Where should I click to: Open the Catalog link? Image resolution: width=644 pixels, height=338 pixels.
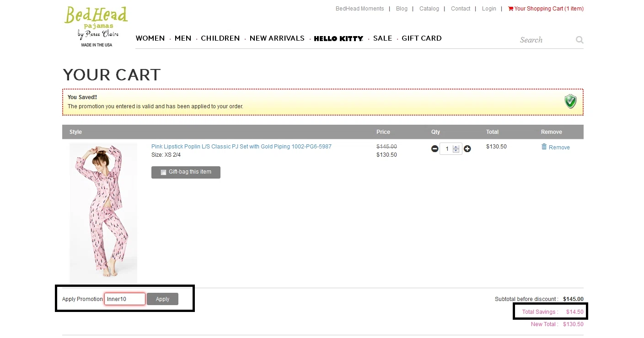(x=429, y=9)
